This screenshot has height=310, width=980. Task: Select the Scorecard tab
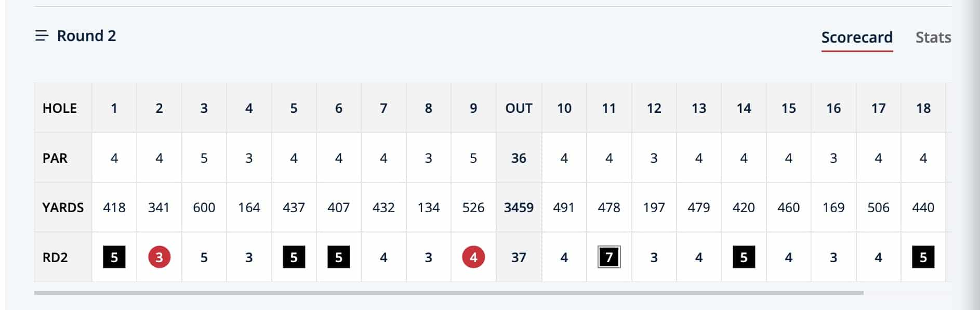857,37
